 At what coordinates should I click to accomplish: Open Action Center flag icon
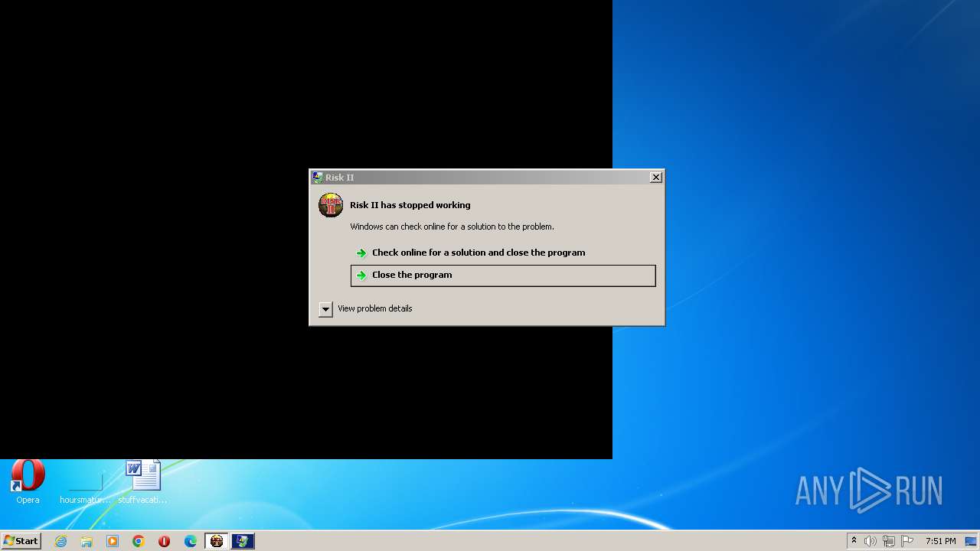coord(907,541)
